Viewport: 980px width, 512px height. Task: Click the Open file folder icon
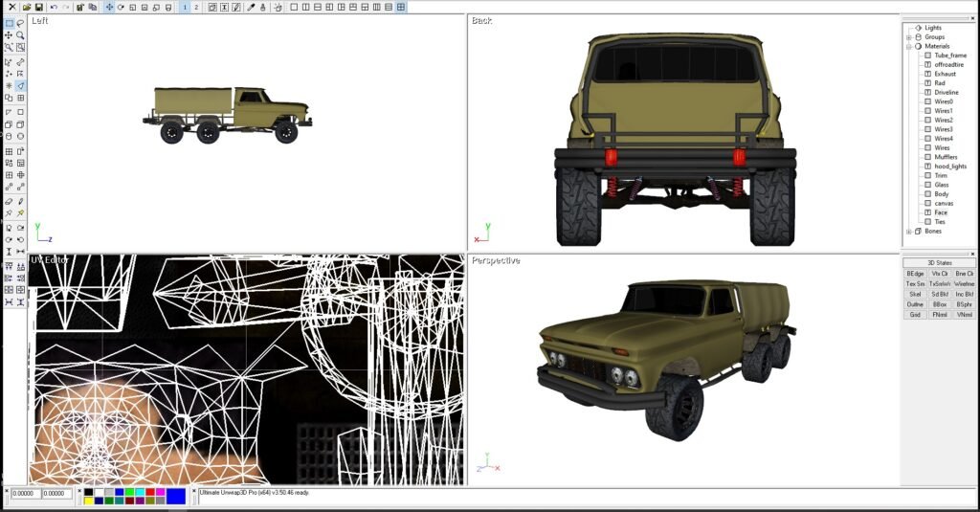click(27, 7)
